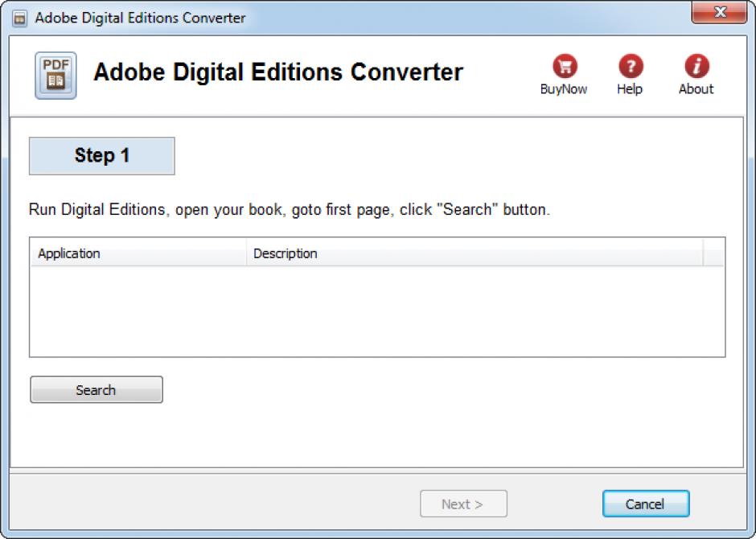This screenshot has width=756, height=539.
Task: Click the Adobe Digital Editions Converter heading
Action: click(278, 72)
